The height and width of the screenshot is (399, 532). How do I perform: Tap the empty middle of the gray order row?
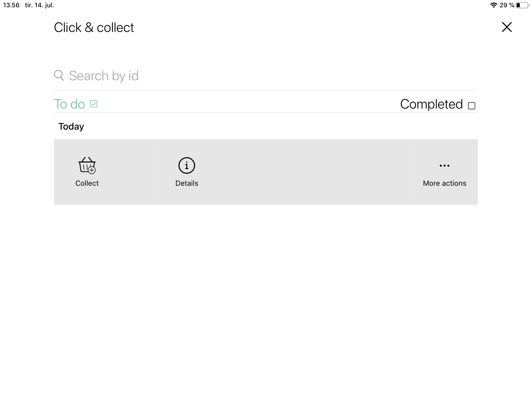coord(312,172)
